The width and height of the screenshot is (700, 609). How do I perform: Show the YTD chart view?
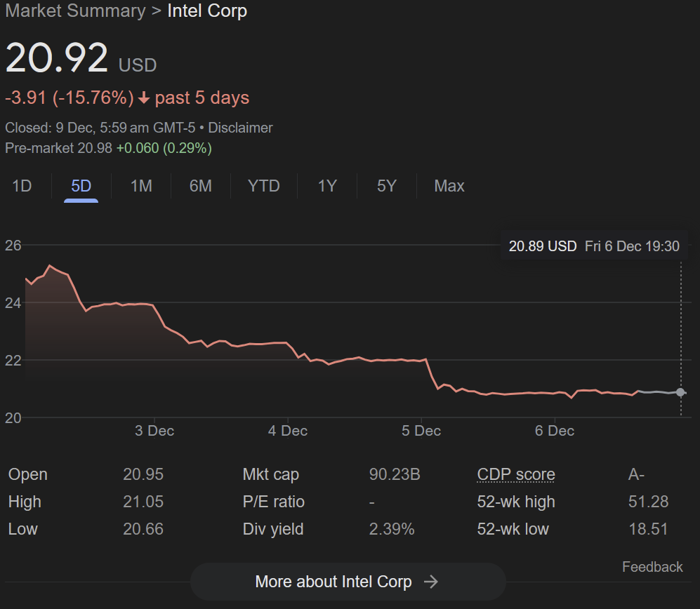click(264, 186)
